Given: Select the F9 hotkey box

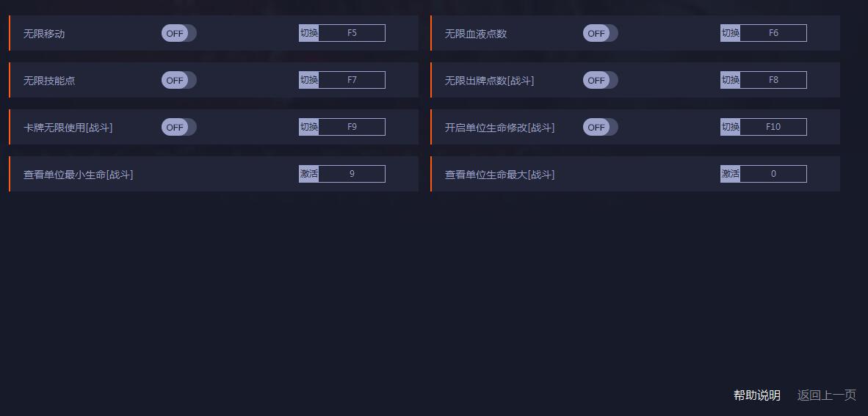Looking at the screenshot, I should tap(352, 127).
